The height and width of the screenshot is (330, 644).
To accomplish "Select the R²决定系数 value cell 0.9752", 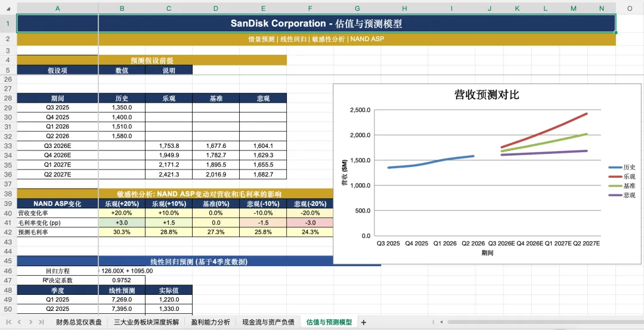I will (122, 280).
